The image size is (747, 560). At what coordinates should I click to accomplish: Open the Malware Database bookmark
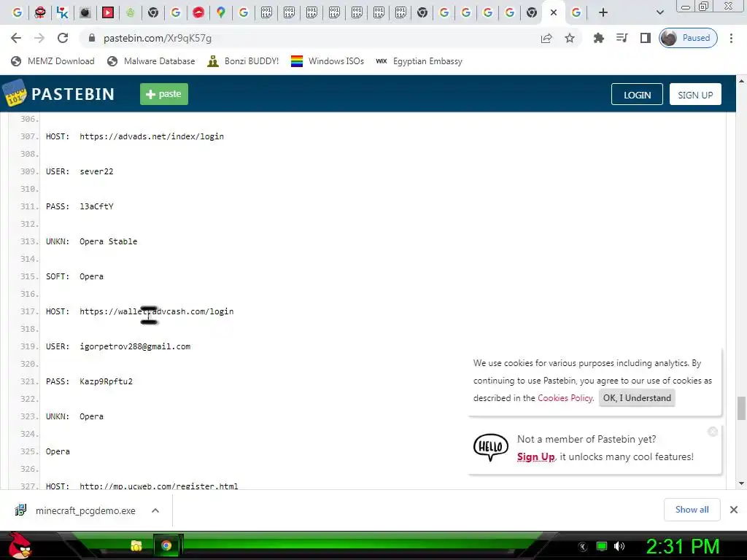[x=151, y=61]
